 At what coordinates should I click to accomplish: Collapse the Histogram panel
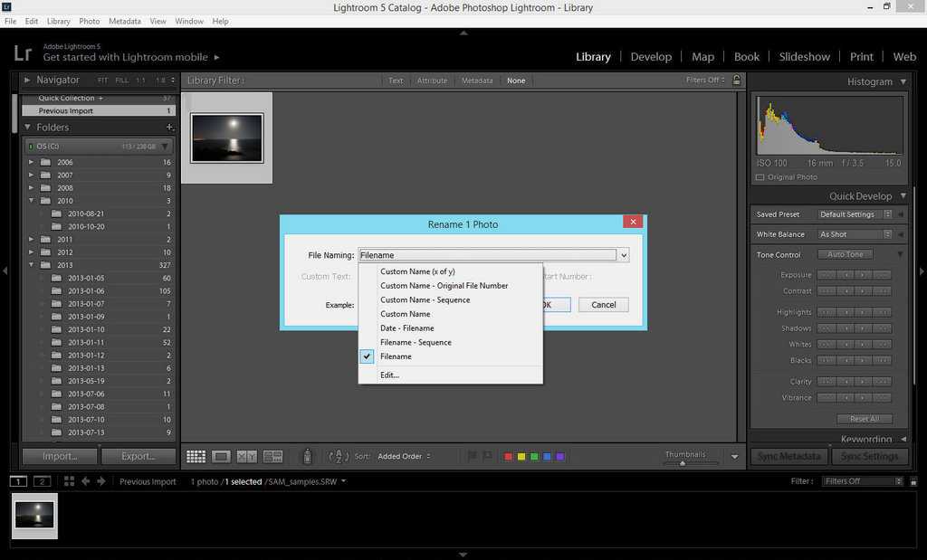tap(903, 81)
